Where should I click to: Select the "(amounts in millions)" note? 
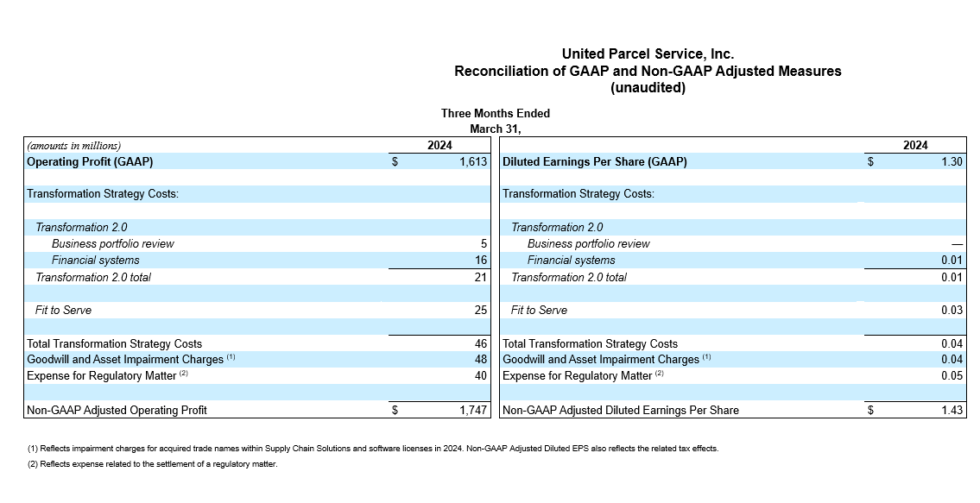(73, 146)
